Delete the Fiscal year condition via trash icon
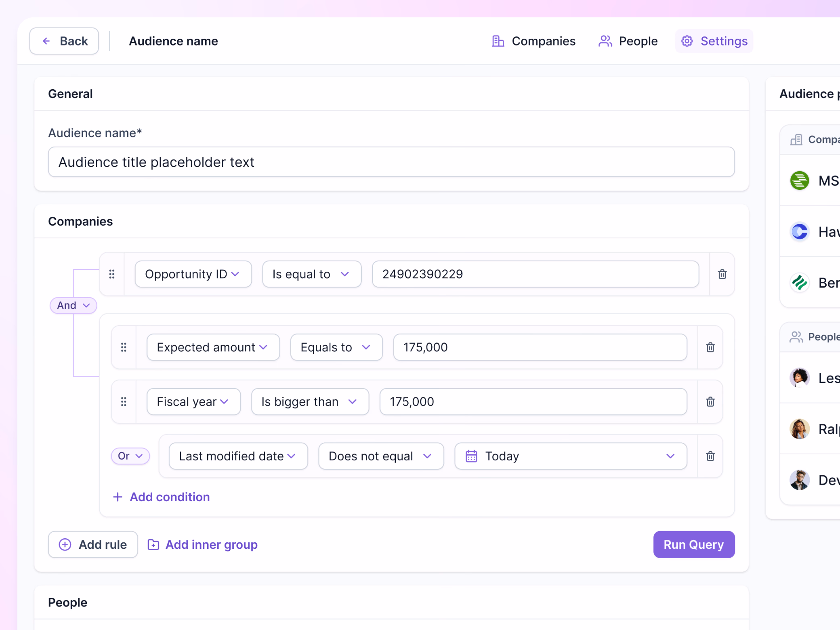Viewport: 840px width, 630px height. coord(710,402)
